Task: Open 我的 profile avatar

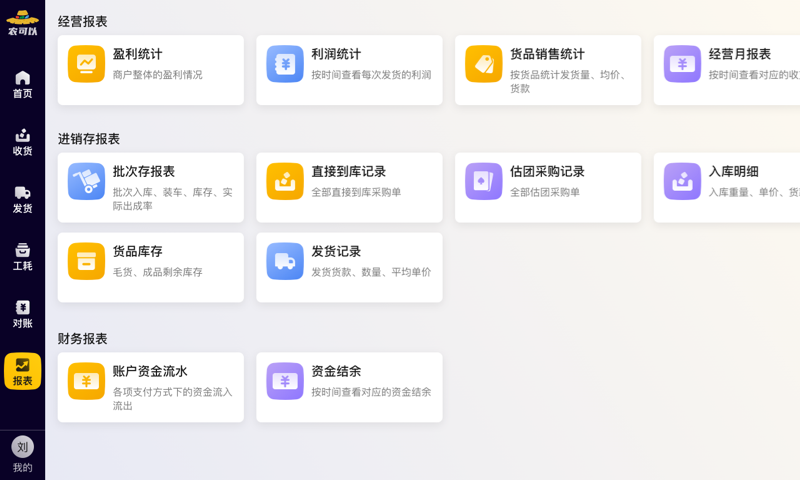Action: pyautogui.click(x=22, y=447)
